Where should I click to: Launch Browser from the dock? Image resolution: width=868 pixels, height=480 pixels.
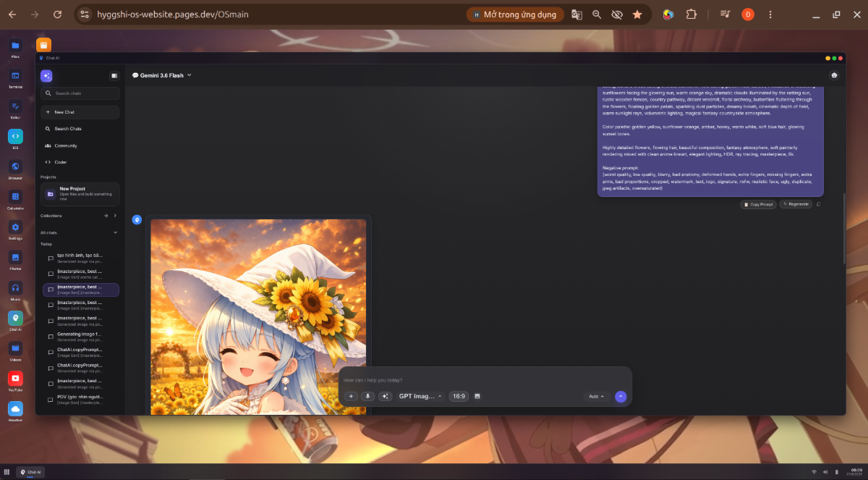tap(15, 167)
